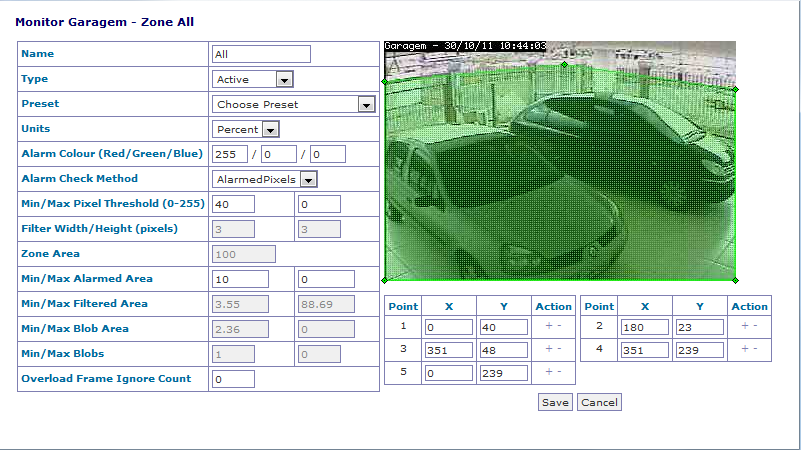The height and width of the screenshot is (450, 801).
Task: Insert a point after Point 4
Action: coord(745,349)
